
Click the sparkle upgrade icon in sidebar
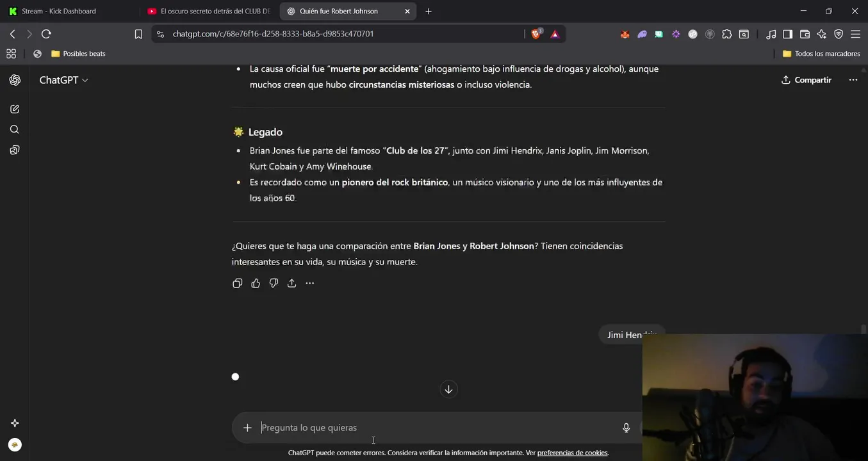tap(15, 423)
